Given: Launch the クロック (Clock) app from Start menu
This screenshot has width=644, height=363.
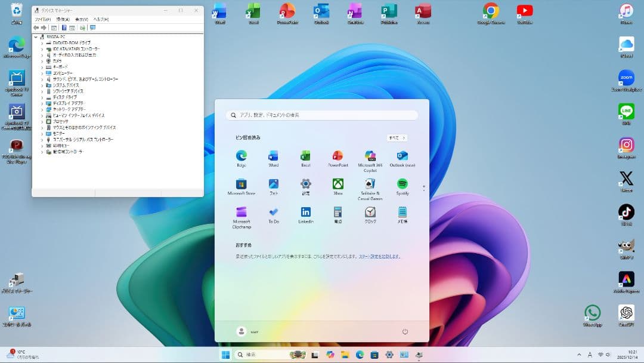Looking at the screenshot, I should click(x=370, y=212).
